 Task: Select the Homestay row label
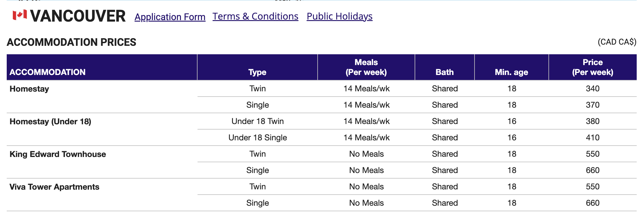tap(29, 89)
